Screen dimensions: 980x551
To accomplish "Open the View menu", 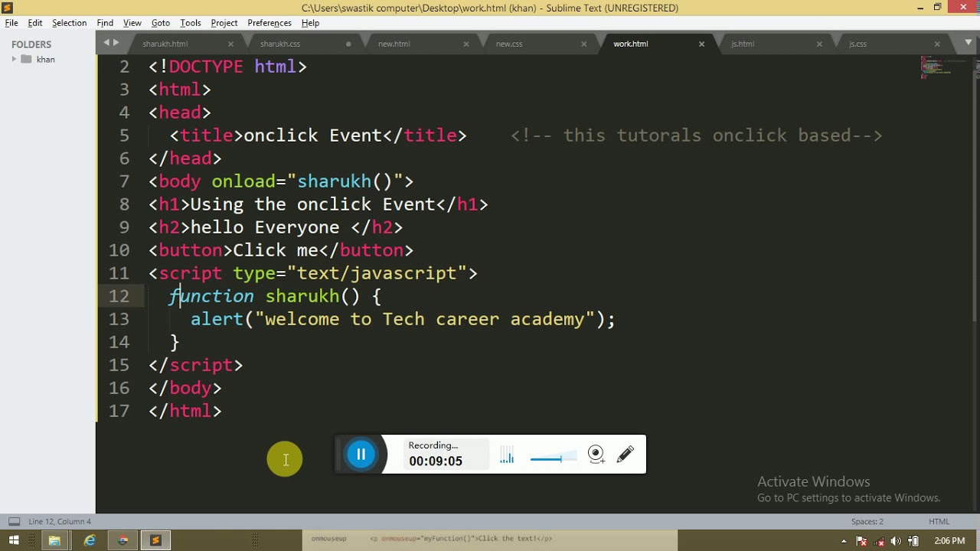I will point(132,23).
